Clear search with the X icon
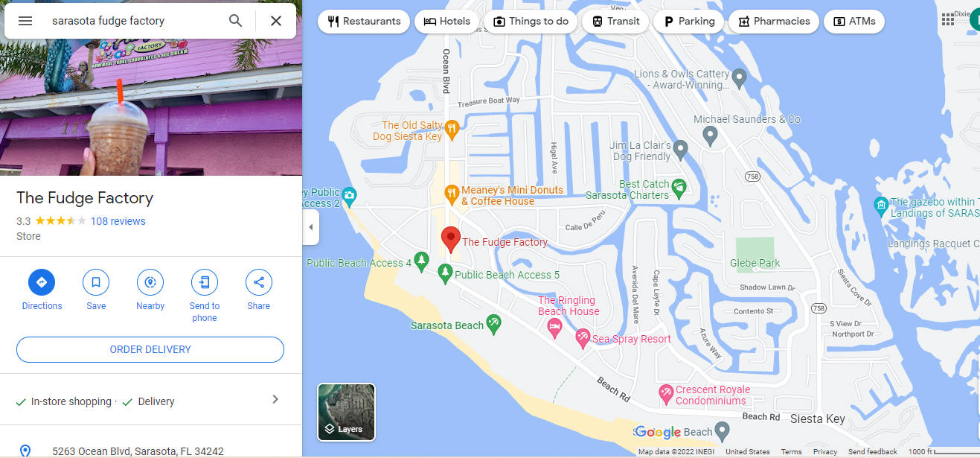This screenshot has width=980, height=458. pos(276,21)
